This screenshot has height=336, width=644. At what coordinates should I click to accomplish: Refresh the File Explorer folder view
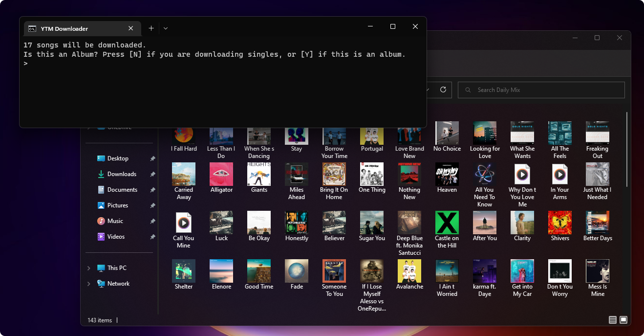[x=443, y=90]
